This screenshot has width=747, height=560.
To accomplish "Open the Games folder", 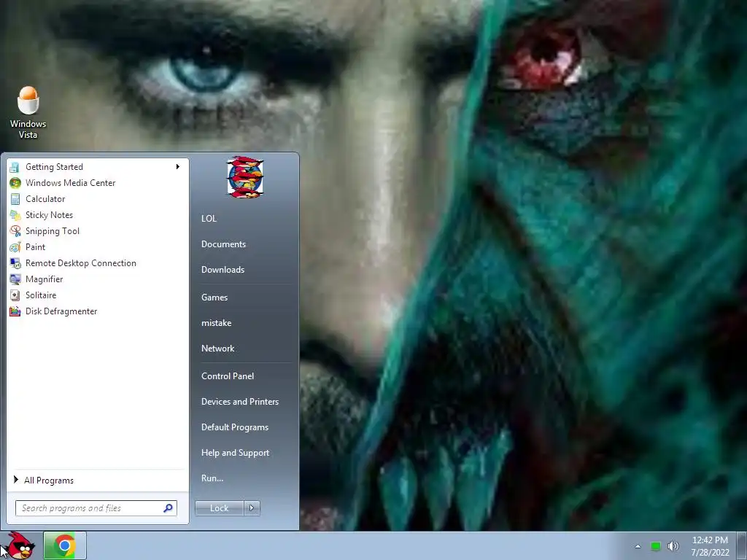I will point(214,297).
